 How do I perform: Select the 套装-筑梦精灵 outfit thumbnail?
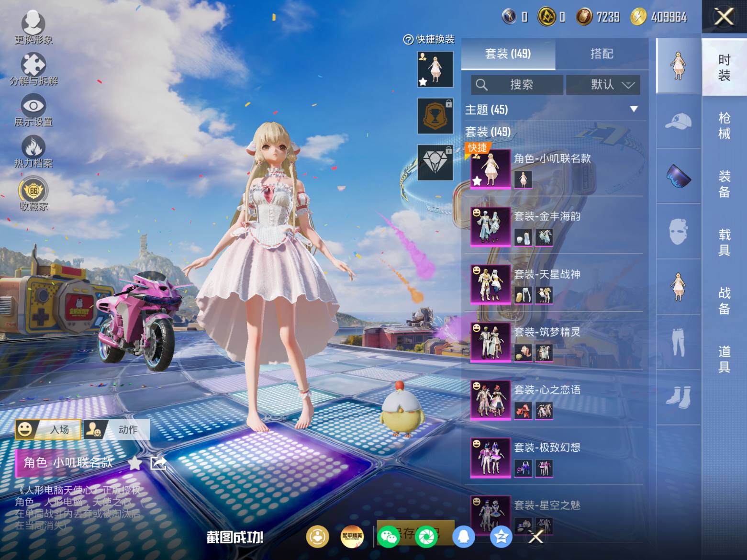pos(491,342)
